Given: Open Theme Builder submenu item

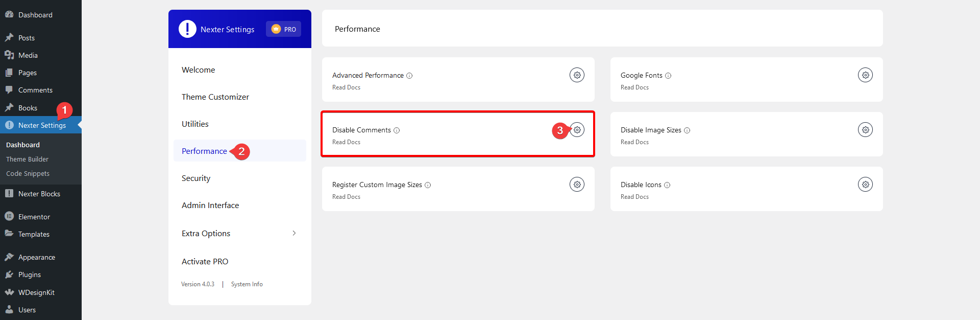Looking at the screenshot, I should (x=27, y=159).
